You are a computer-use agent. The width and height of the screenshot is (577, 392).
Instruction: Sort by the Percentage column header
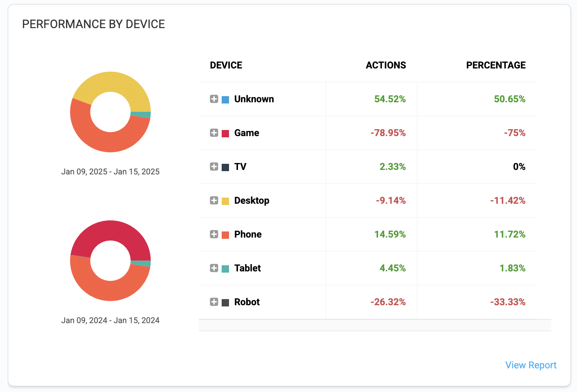(496, 65)
